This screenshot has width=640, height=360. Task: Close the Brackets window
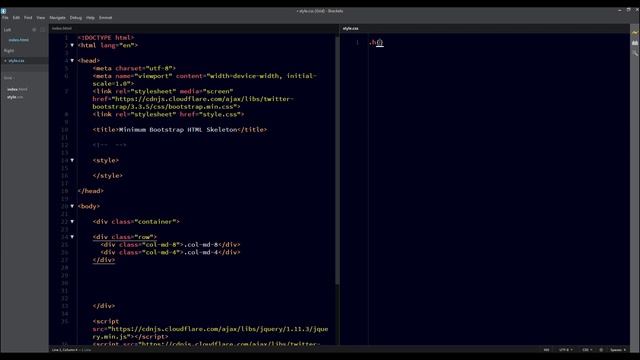click(637, 10)
